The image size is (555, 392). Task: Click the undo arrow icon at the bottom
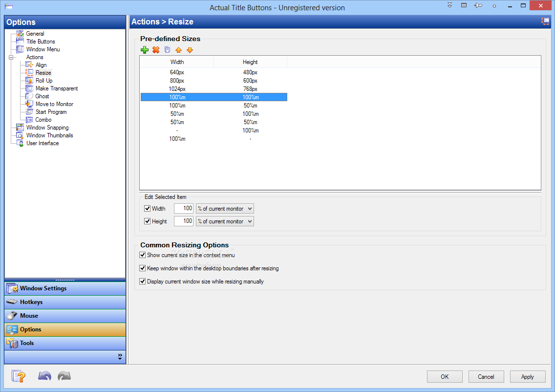(x=44, y=376)
